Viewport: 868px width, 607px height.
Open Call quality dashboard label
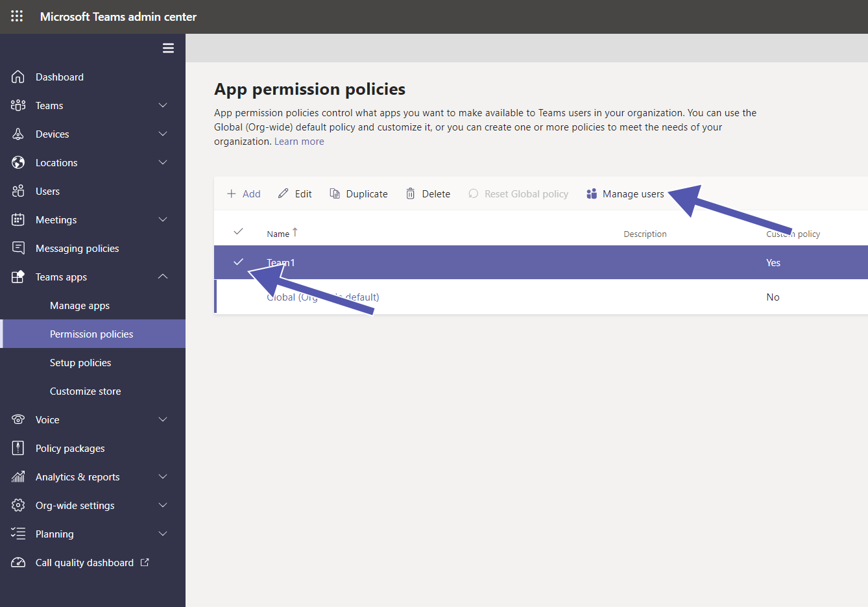click(x=84, y=562)
